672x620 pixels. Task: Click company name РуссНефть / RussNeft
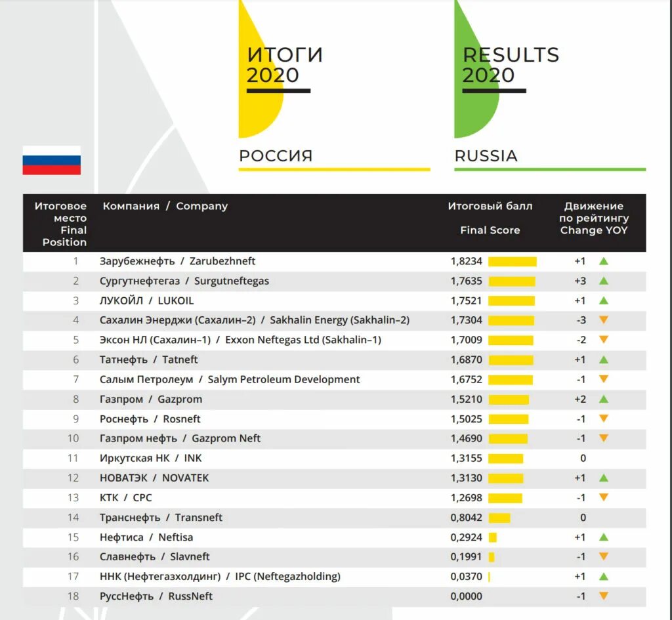156,596
